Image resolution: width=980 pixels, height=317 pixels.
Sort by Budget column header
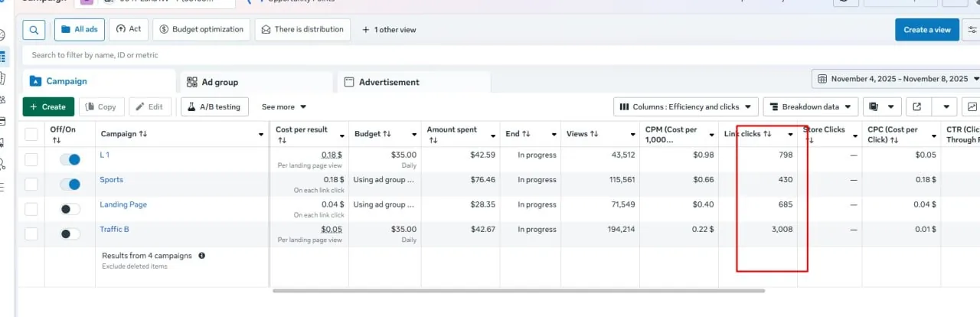click(371, 134)
